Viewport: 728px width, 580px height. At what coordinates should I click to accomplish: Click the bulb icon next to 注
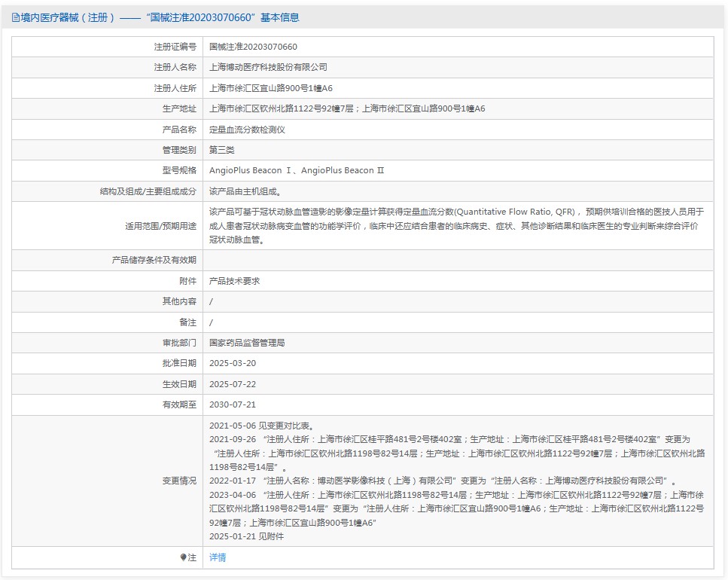click(x=183, y=557)
